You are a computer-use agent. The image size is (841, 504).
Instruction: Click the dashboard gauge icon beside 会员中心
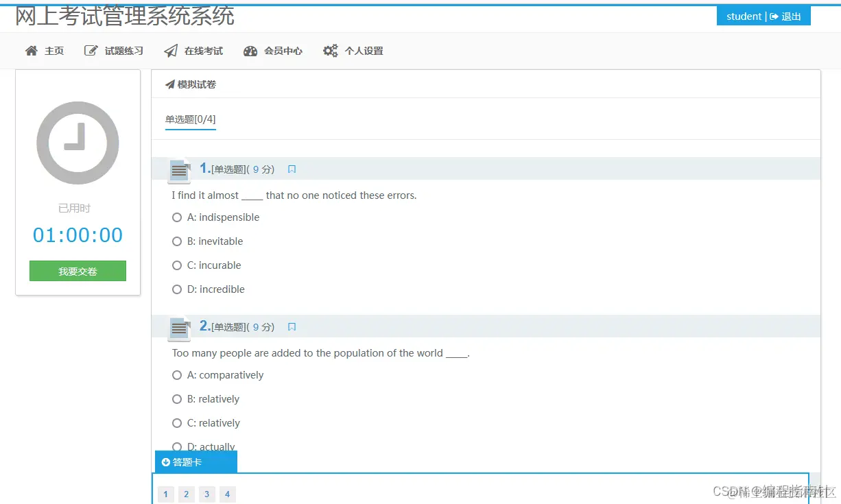(250, 51)
